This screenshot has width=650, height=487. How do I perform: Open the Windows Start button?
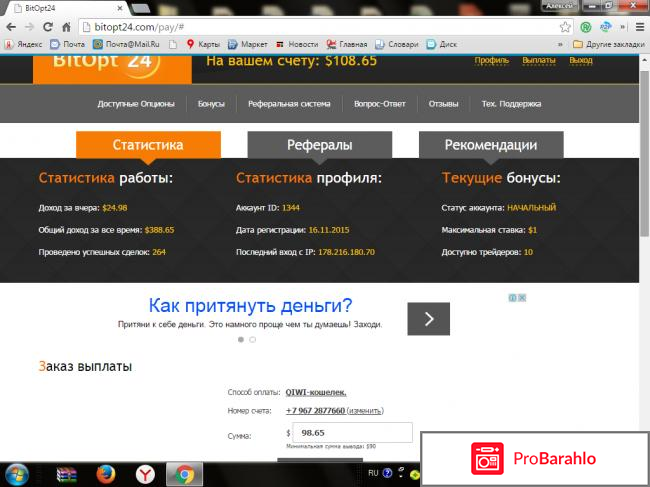click(17, 475)
